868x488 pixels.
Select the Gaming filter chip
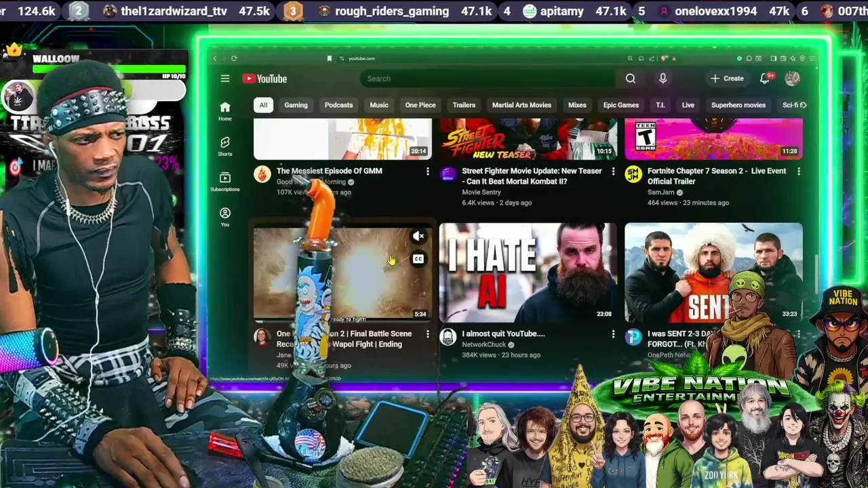click(x=296, y=105)
